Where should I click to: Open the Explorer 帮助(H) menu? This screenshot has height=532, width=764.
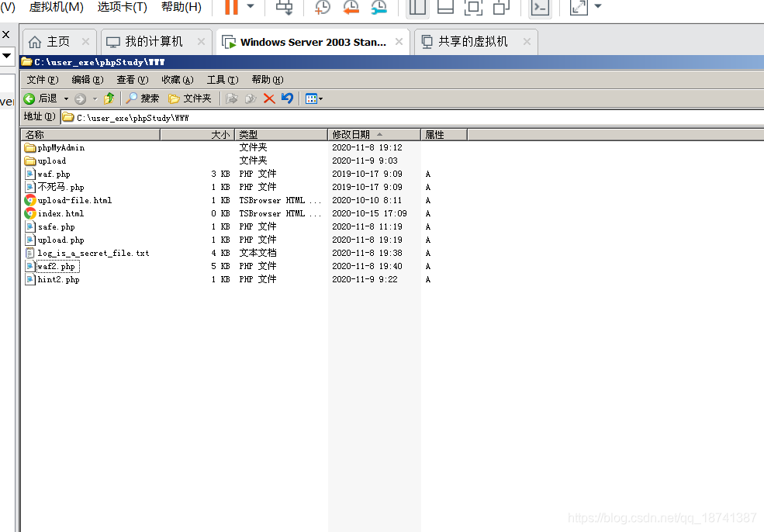tap(268, 80)
